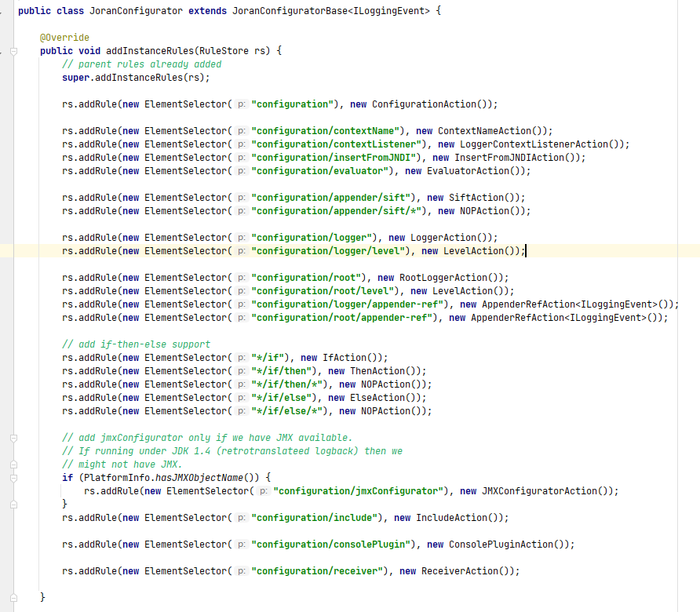Click the "configuration" string literal with ConfigurationAction
This screenshot has height=612, width=700.
(x=293, y=104)
